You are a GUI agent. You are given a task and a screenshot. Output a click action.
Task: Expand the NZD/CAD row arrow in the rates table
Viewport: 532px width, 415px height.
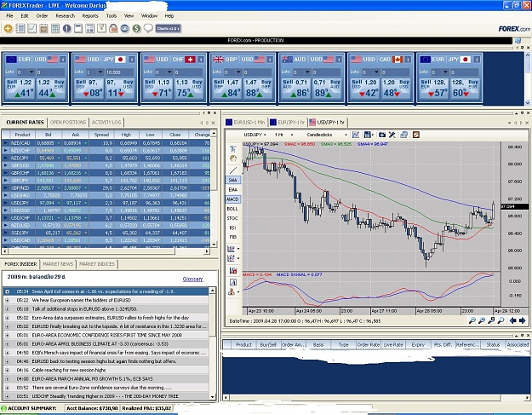pos(5,143)
